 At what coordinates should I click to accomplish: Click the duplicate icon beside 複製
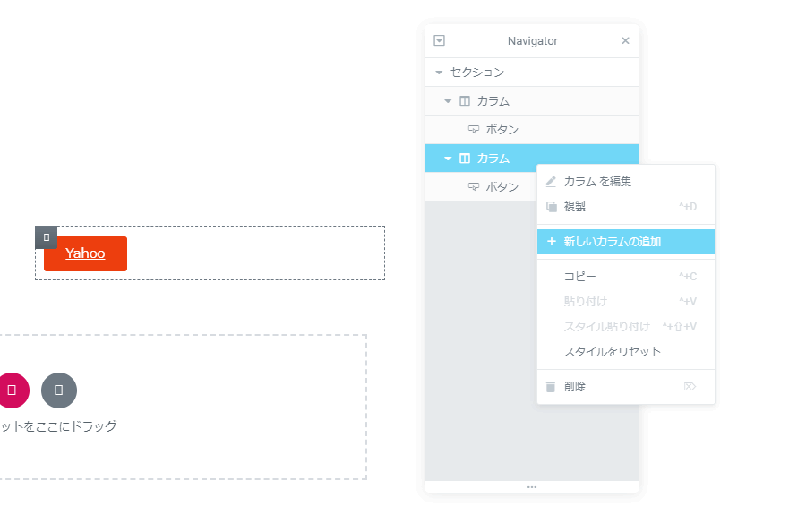551,207
